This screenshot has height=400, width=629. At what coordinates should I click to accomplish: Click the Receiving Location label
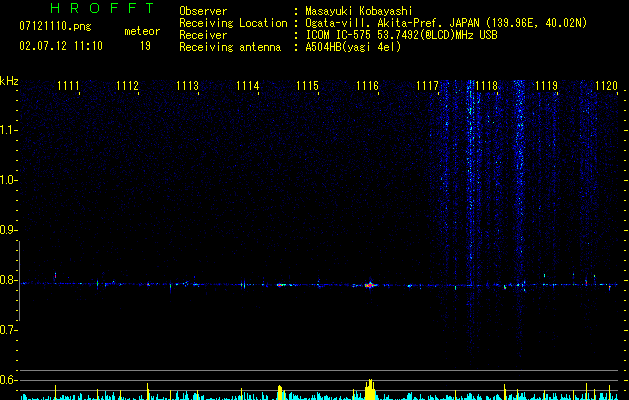233,23
